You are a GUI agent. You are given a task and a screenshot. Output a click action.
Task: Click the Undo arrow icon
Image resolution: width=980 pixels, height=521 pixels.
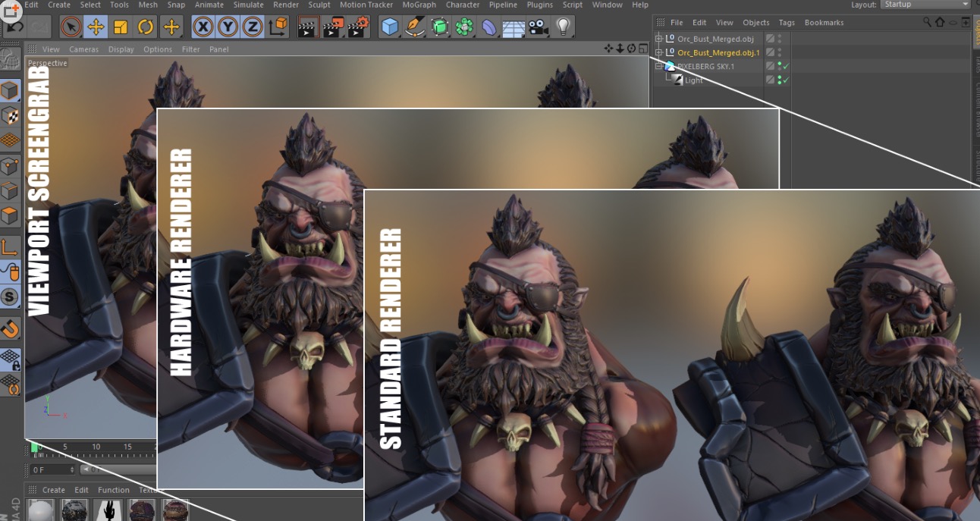13,27
